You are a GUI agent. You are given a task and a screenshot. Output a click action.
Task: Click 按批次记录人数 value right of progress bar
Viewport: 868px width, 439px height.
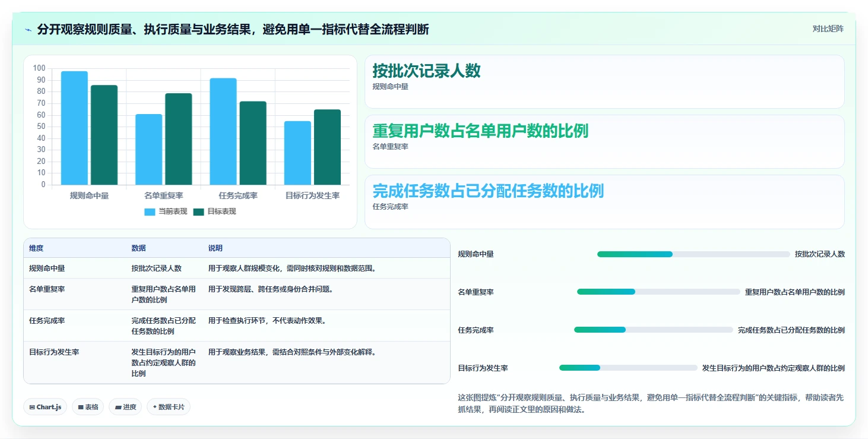pos(820,254)
